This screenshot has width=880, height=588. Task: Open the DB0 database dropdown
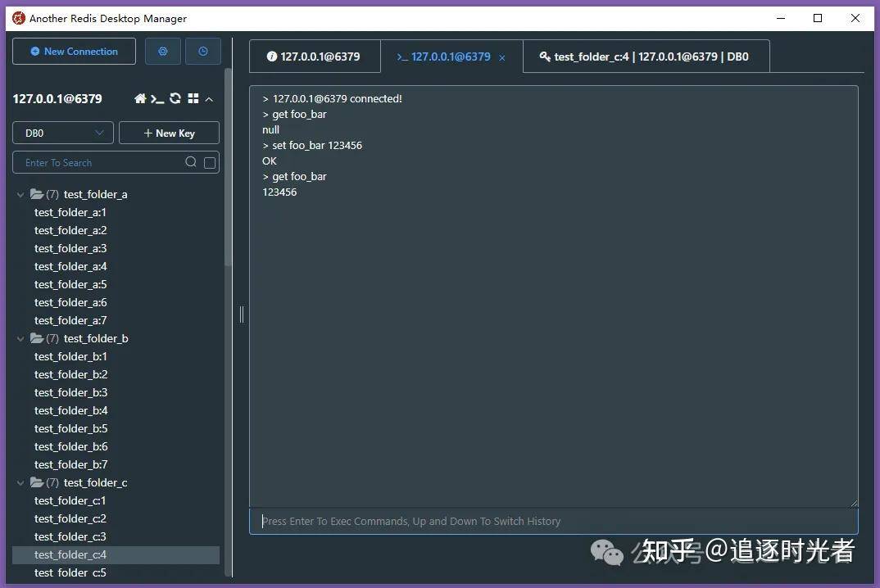(63, 133)
